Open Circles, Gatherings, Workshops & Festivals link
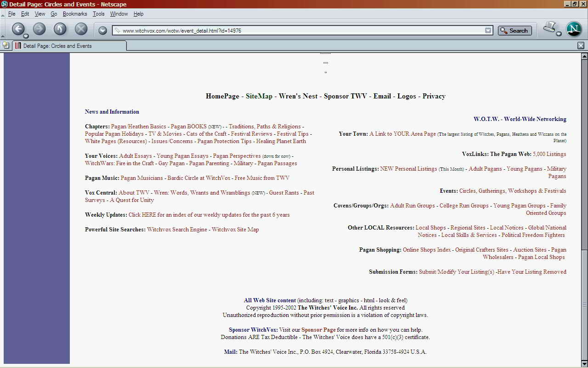Image resolution: width=588 pixels, height=368 pixels. [513, 191]
